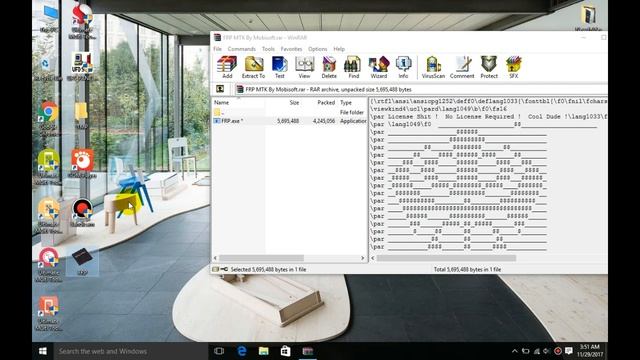The width and height of the screenshot is (640, 360).
Task: Open the Action Center notifications icon
Action: point(568,351)
